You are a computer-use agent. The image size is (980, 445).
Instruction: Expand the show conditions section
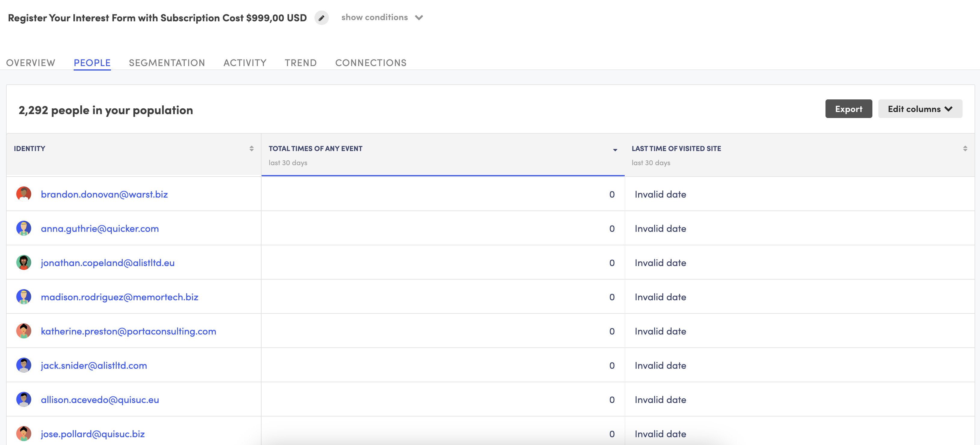[374, 17]
